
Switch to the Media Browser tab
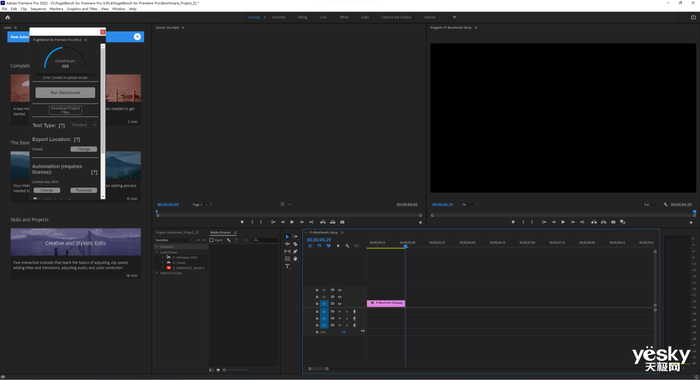221,233
